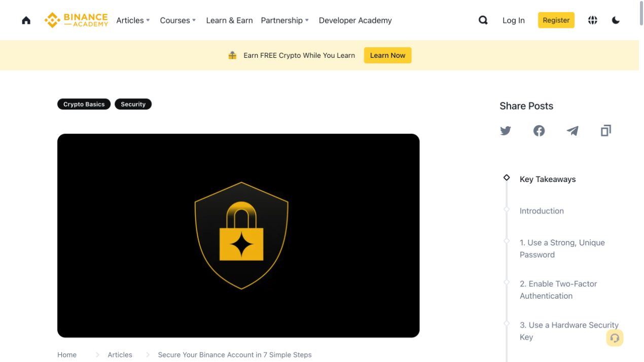The image size is (644, 362).
Task: Open the search magnifier icon
Action: coord(483,20)
